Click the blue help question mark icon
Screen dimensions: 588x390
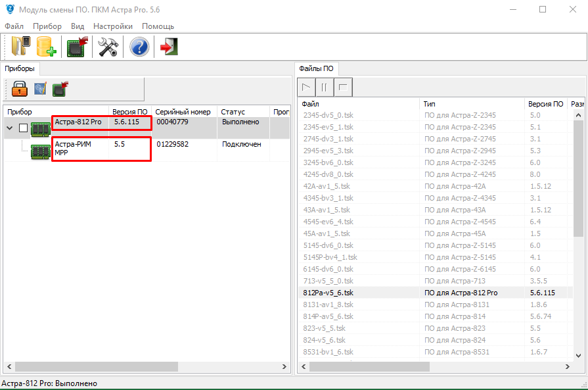pyautogui.click(x=139, y=47)
